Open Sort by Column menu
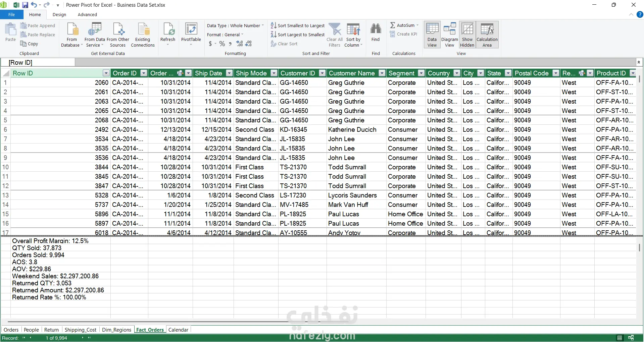Image resolution: width=644 pixels, height=342 pixels. point(353,35)
